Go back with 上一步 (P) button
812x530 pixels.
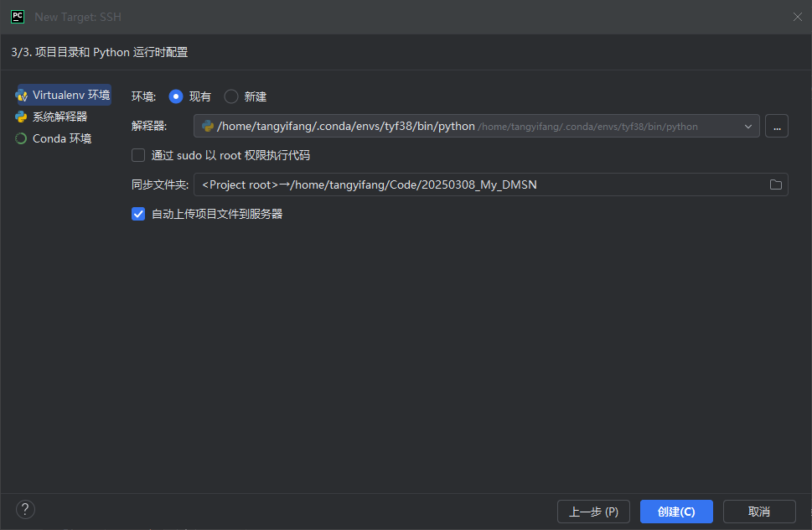[x=593, y=512]
